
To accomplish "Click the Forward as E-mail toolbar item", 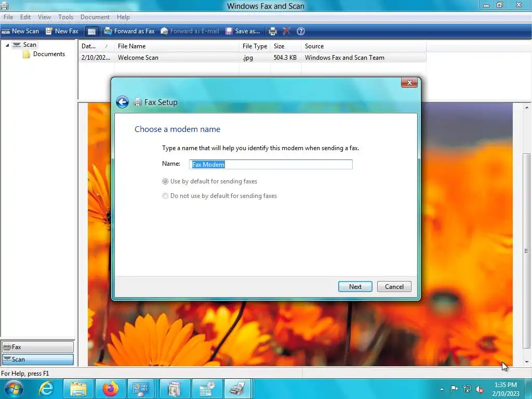I will (190, 31).
